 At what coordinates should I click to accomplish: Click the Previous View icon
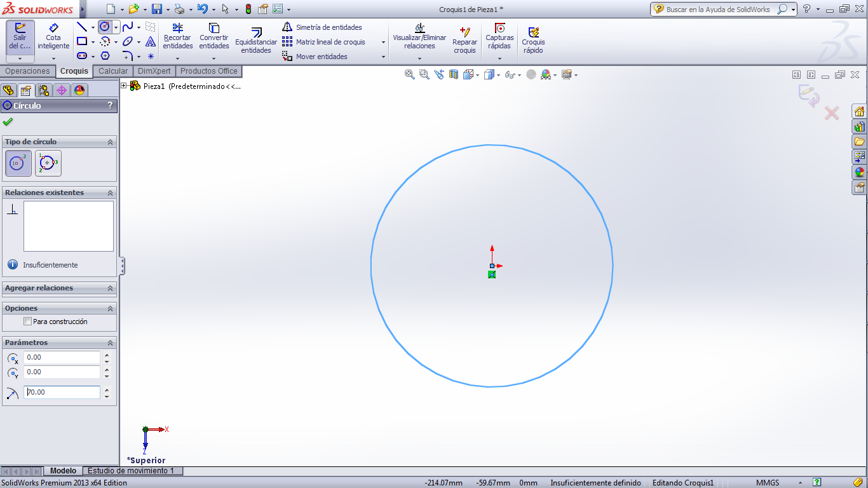click(x=439, y=74)
